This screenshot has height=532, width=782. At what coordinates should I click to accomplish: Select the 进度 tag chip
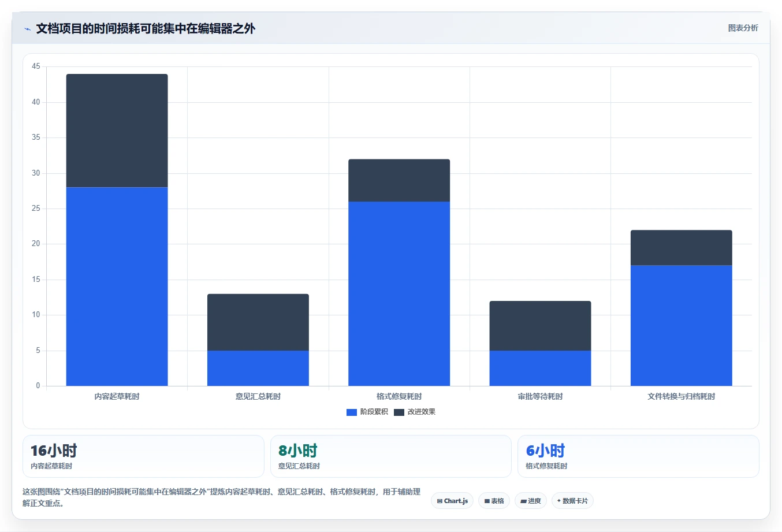coord(531,501)
